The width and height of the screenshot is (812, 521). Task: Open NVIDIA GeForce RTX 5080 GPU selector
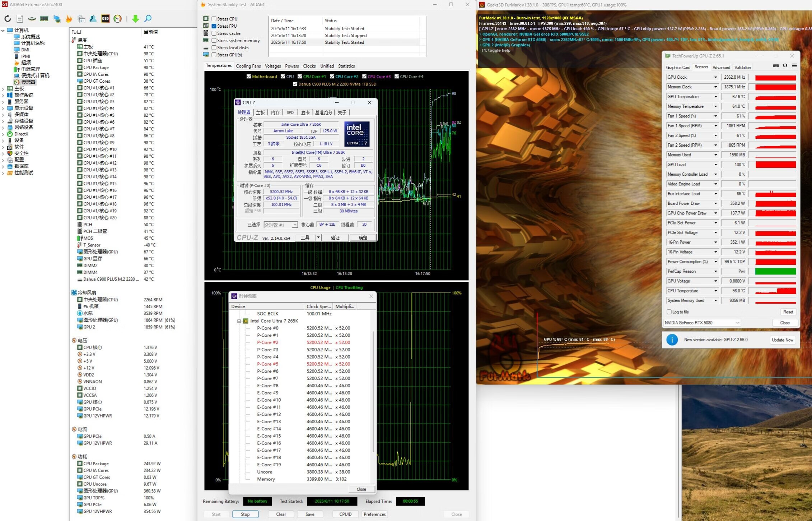[x=702, y=323]
